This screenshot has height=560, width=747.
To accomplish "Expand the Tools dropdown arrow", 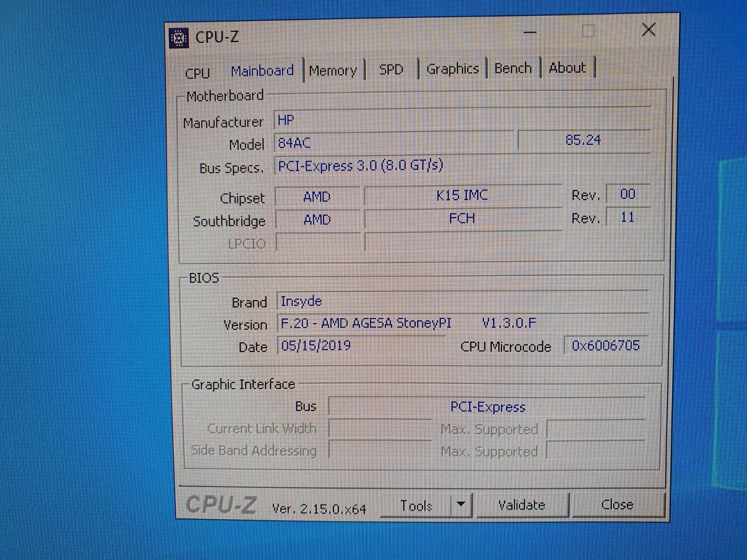I will tap(461, 504).
